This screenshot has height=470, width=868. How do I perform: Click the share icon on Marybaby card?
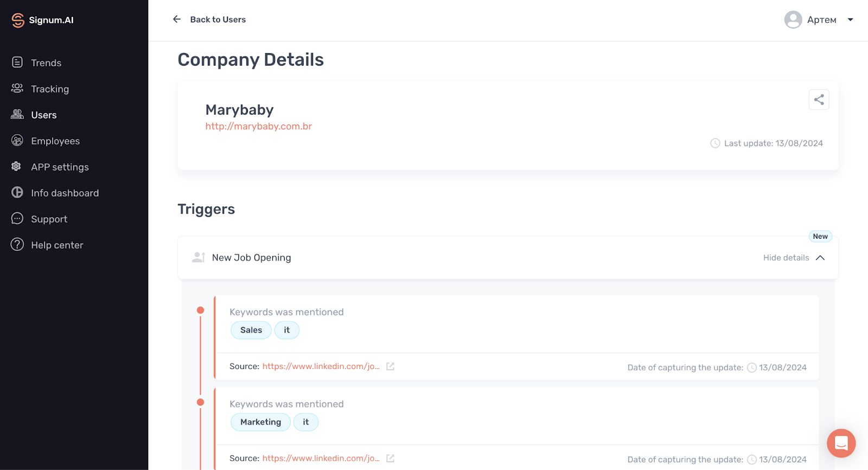point(819,100)
